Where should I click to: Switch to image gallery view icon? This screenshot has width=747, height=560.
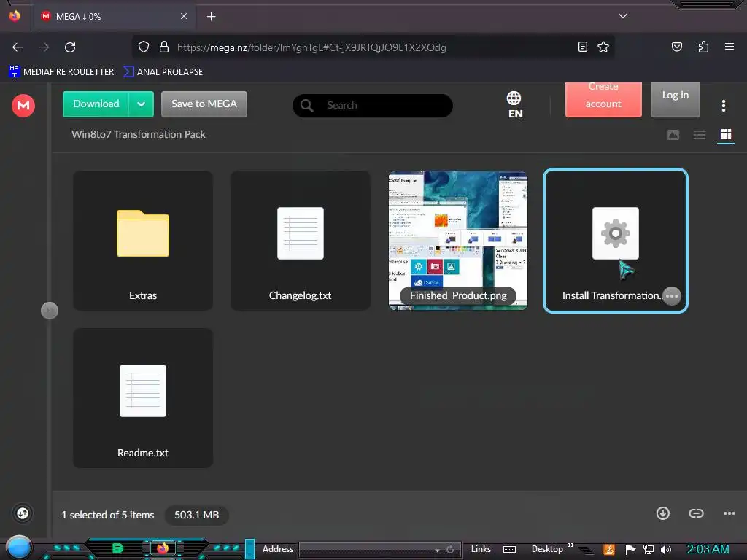[x=673, y=135]
